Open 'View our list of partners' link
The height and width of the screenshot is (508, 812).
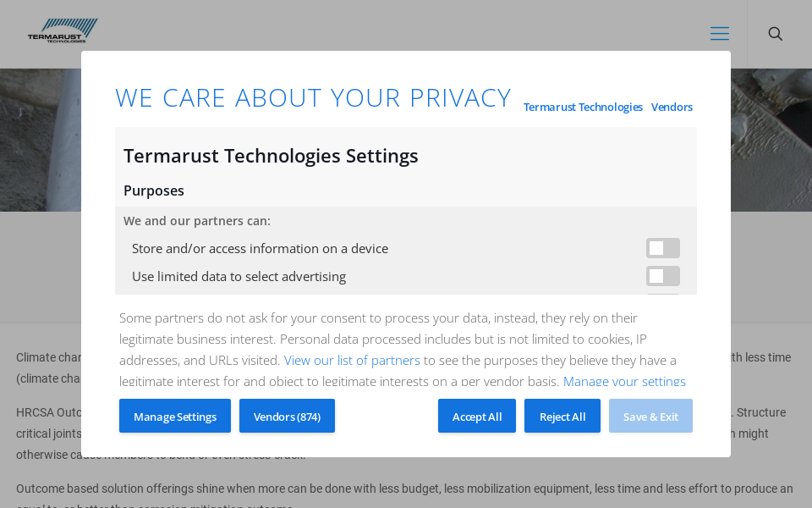(352, 360)
